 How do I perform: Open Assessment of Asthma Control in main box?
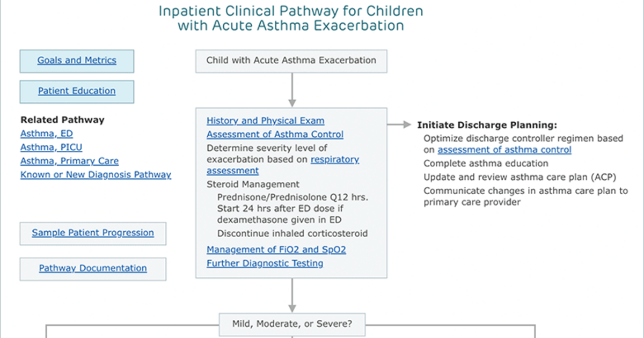[x=275, y=134]
